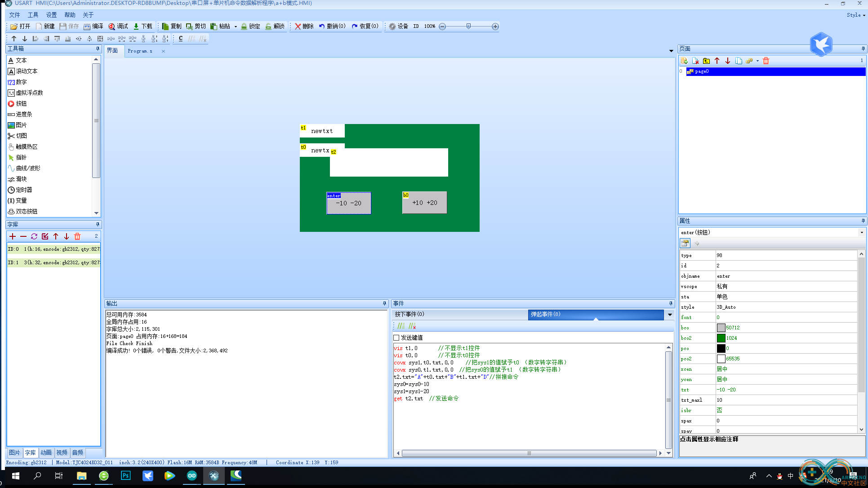Pin the 属性 panel
Viewport: 868px width, 488px height.
click(x=863, y=221)
